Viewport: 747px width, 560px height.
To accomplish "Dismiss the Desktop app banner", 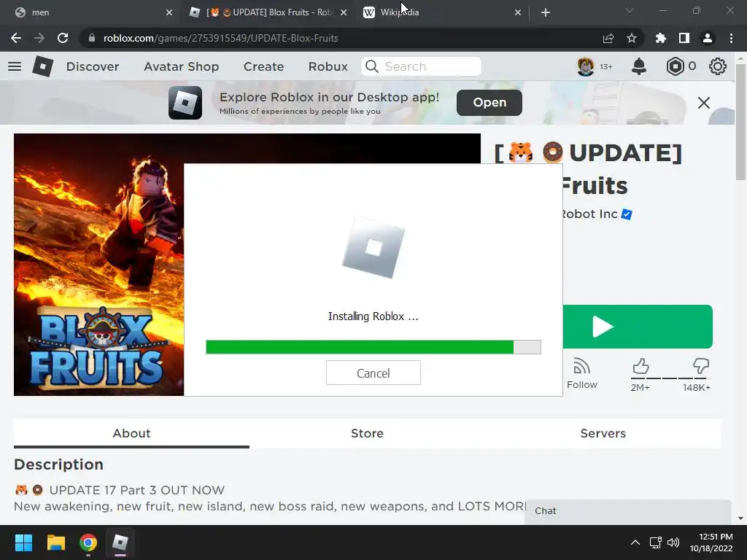I will (x=704, y=103).
